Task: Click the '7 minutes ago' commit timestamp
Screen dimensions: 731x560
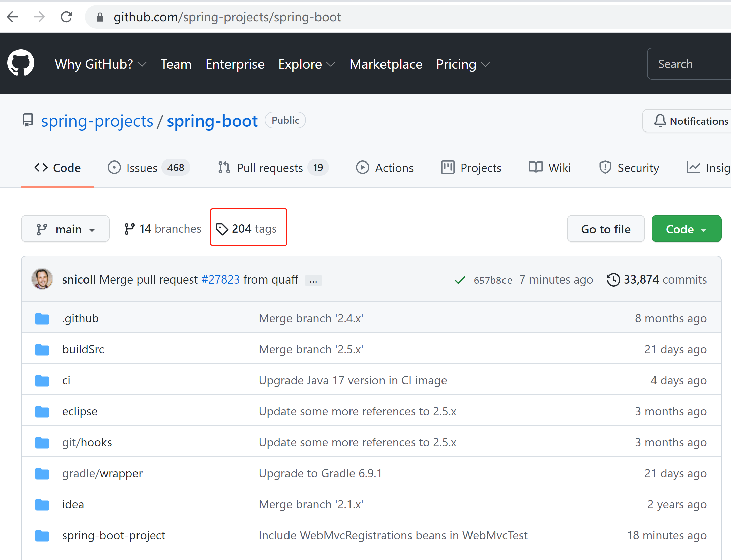Action: pyautogui.click(x=556, y=279)
